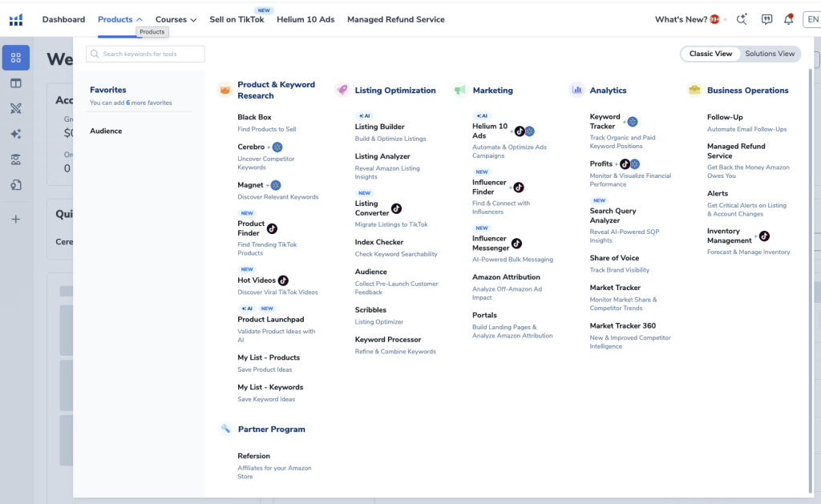The width and height of the screenshot is (821, 504).
Task: Select the dashboard grid sidebar icon
Action: pos(16,58)
